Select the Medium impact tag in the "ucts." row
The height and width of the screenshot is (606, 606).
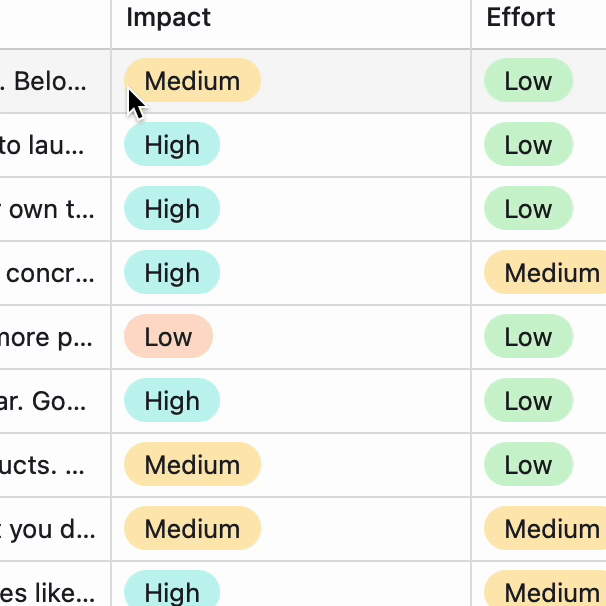192,465
